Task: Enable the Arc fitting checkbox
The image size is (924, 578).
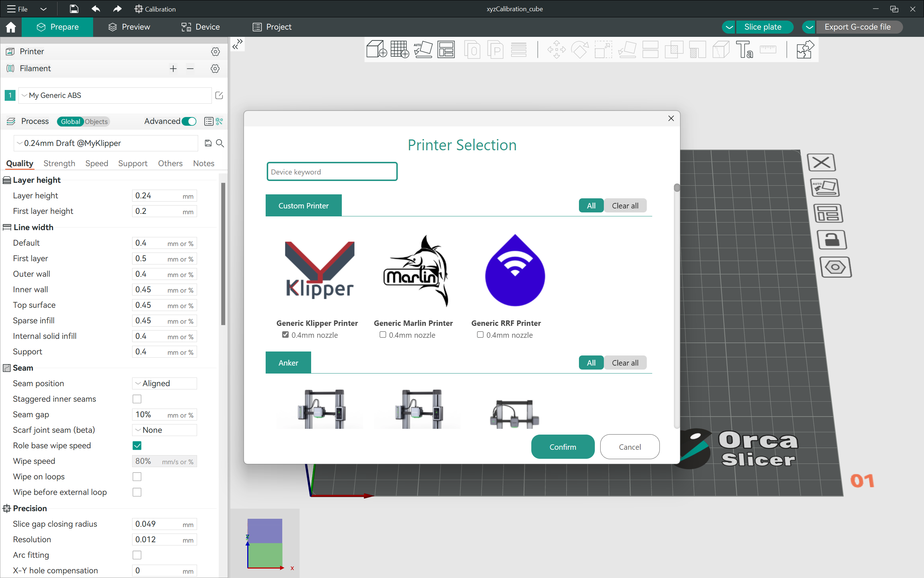Action: pyautogui.click(x=137, y=555)
